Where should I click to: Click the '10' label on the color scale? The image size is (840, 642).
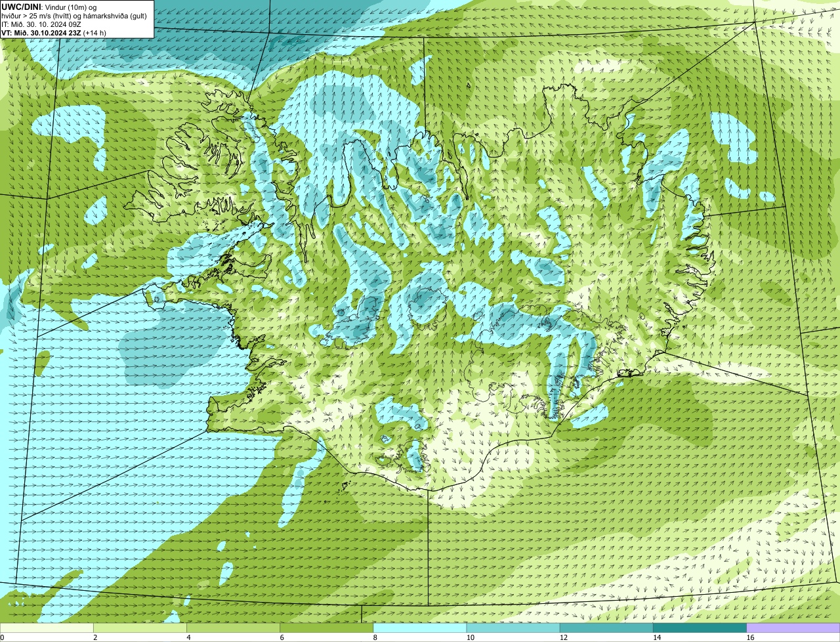click(470, 637)
